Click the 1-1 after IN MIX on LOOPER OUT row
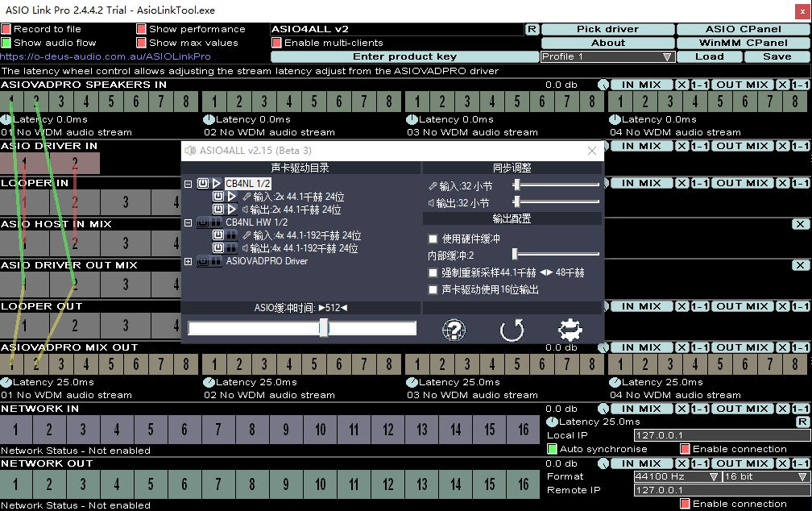This screenshot has height=511, width=812. 699,306
